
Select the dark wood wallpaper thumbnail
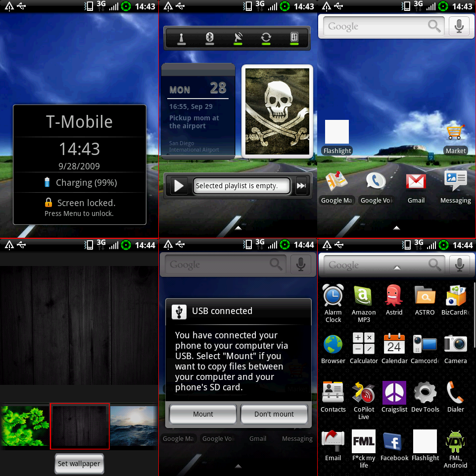80,426
